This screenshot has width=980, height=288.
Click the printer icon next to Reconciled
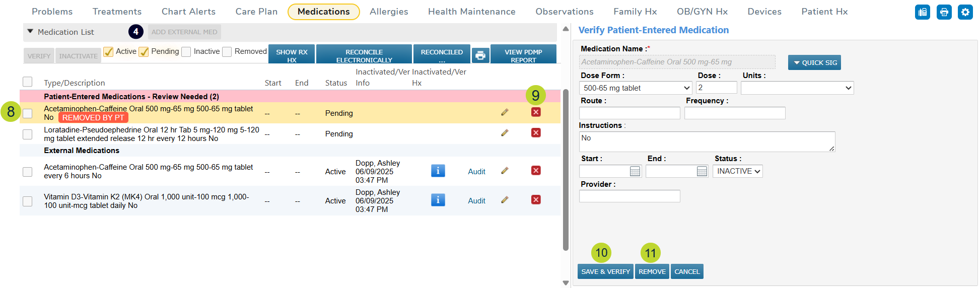tap(480, 55)
